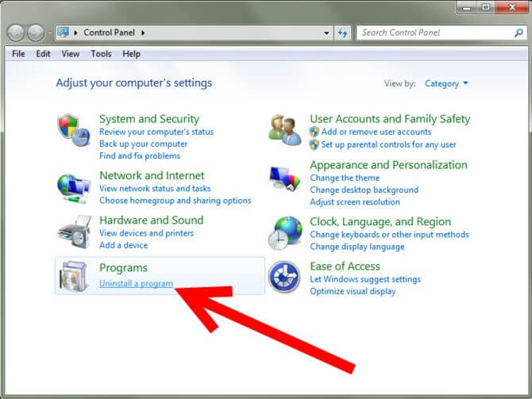The height and width of the screenshot is (399, 532).
Task: Open the View by Category dropdown
Action: 446,83
